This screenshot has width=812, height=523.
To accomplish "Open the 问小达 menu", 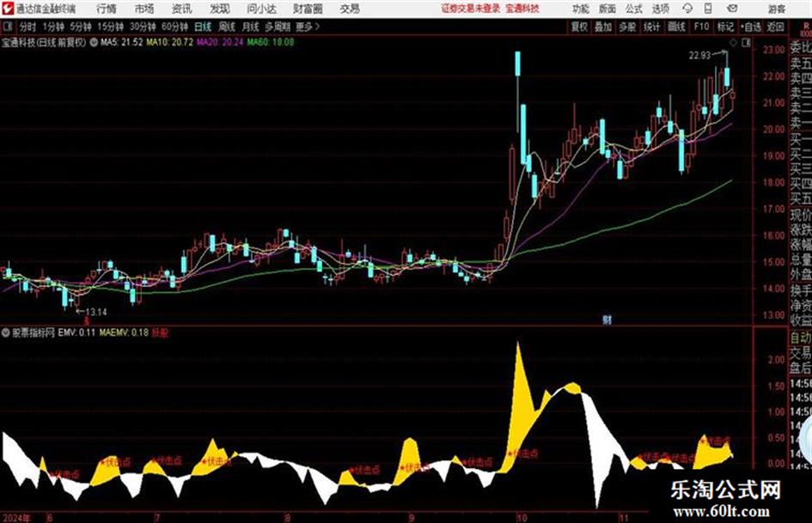I will click(x=261, y=9).
